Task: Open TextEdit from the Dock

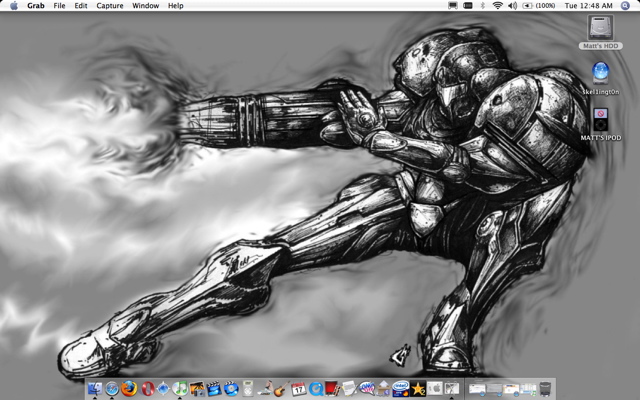Action: (x=349, y=388)
